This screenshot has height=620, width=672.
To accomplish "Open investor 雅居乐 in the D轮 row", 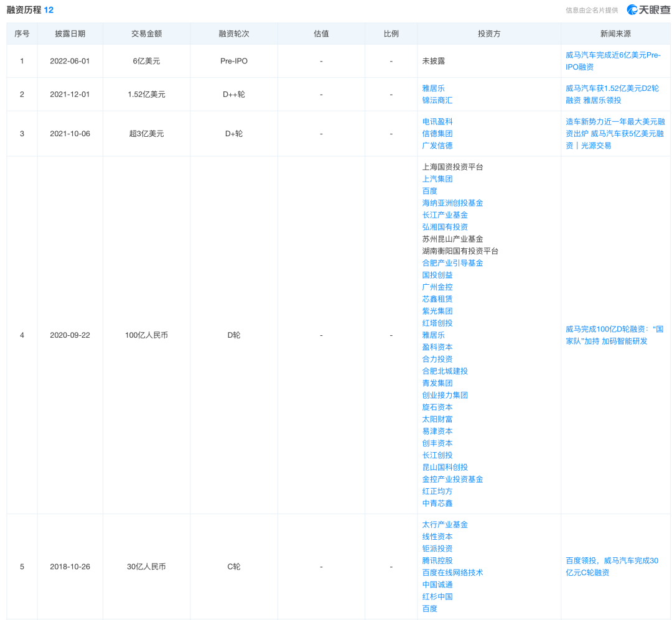I will (x=433, y=335).
